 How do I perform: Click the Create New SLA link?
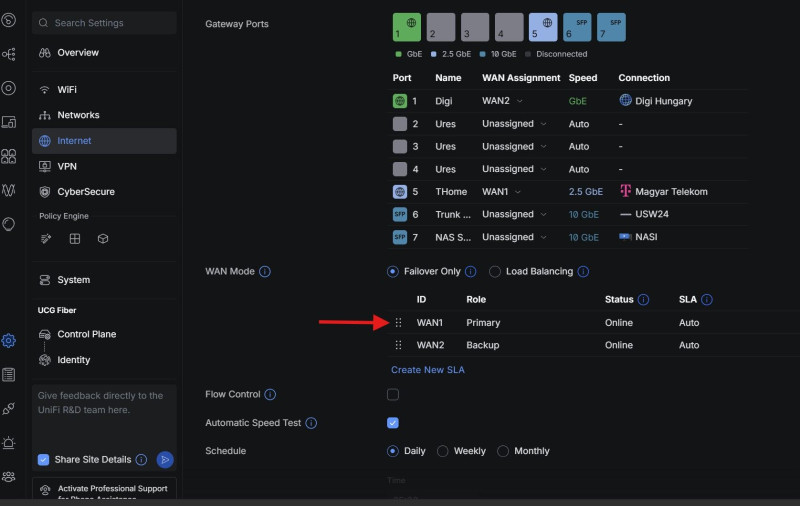coord(427,370)
